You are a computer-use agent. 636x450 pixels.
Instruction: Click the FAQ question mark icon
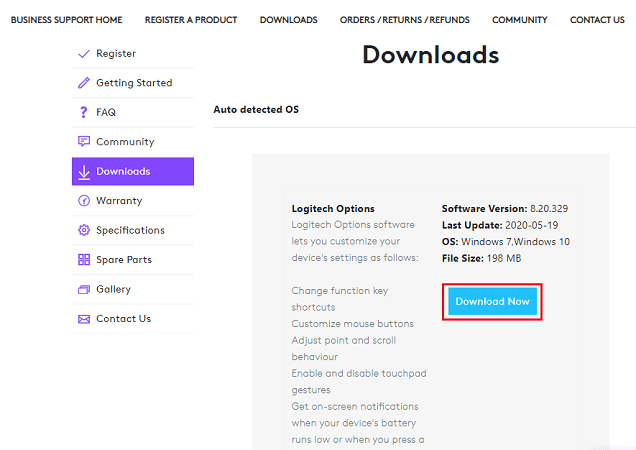84,113
